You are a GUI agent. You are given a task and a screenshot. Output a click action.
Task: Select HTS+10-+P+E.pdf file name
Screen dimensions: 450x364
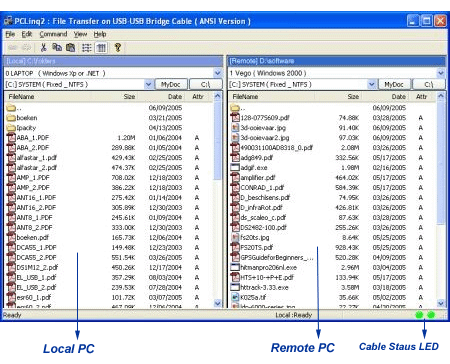click(267, 277)
